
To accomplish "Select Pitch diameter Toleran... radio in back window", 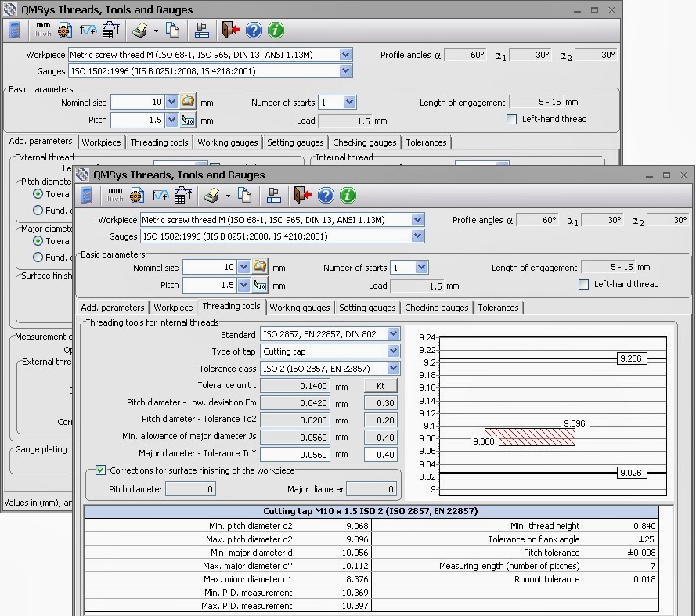I will coord(38,194).
